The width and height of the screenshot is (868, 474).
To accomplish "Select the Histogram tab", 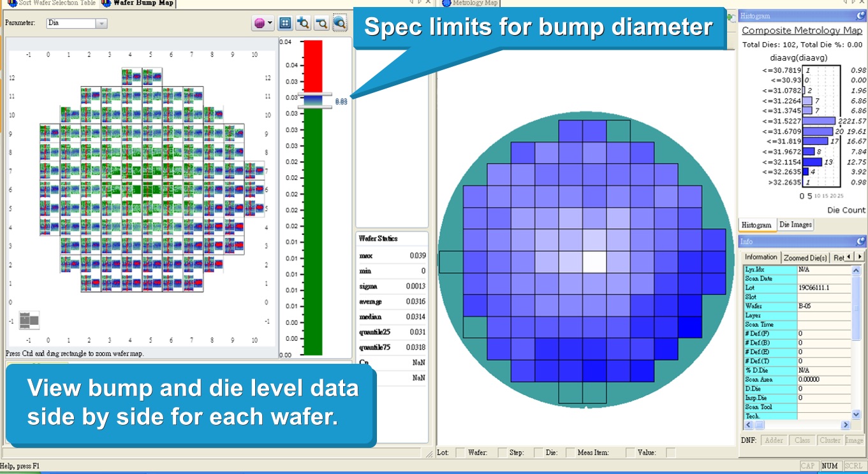I will [x=758, y=225].
